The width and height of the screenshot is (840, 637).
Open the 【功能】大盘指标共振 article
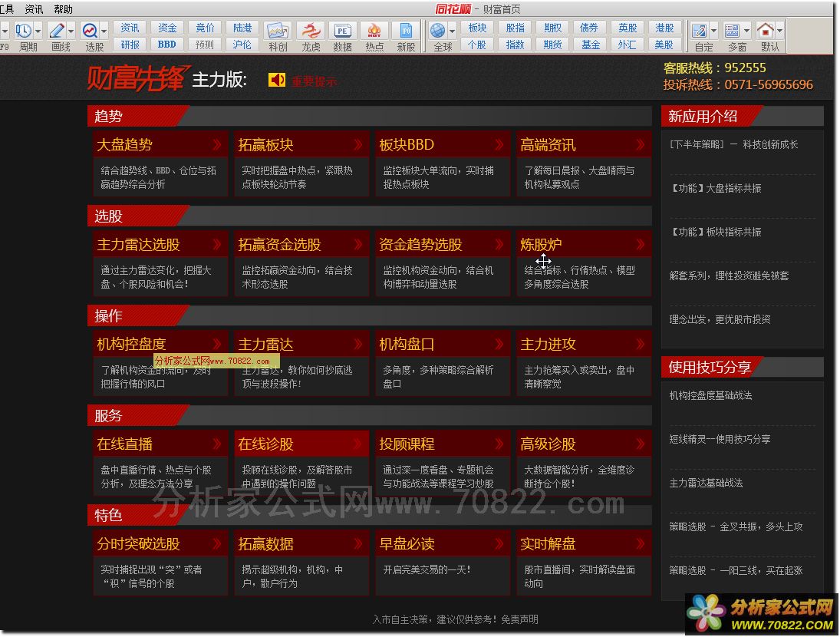(715, 188)
